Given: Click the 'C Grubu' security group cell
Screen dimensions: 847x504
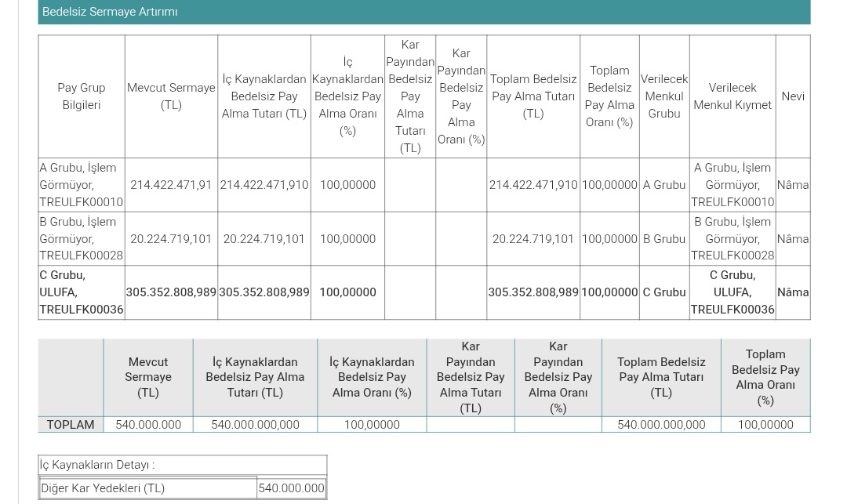Looking at the screenshot, I should pos(664,292).
